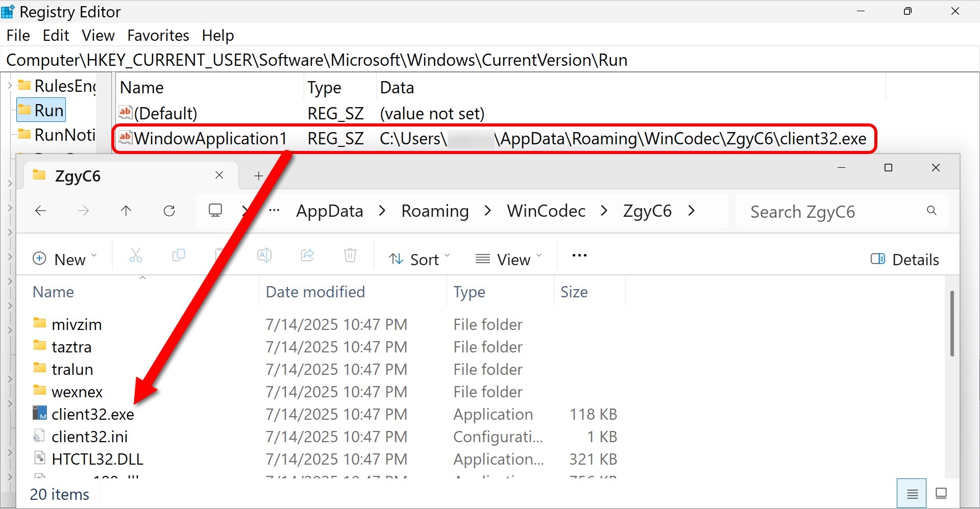
Task: Select the Run key in registry tree
Action: 49,110
